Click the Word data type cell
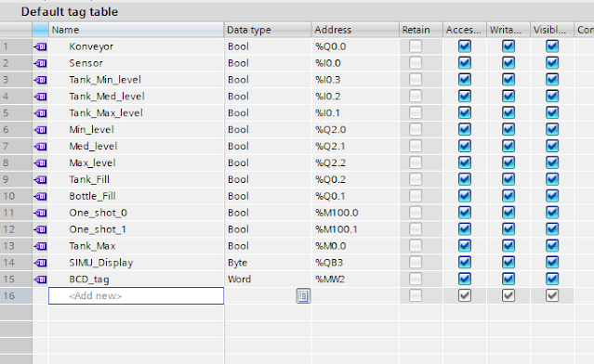Image resolution: width=594 pixels, height=364 pixels. [x=268, y=279]
